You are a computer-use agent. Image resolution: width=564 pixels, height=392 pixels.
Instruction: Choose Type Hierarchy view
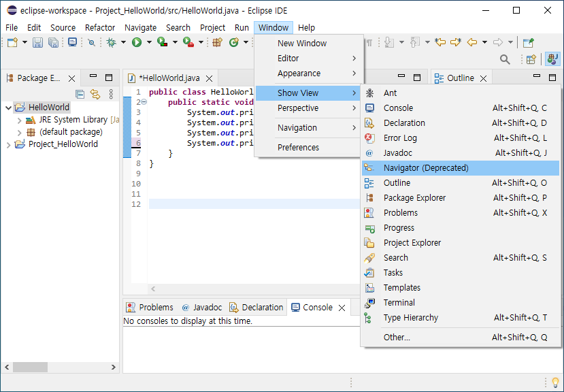point(461,318)
